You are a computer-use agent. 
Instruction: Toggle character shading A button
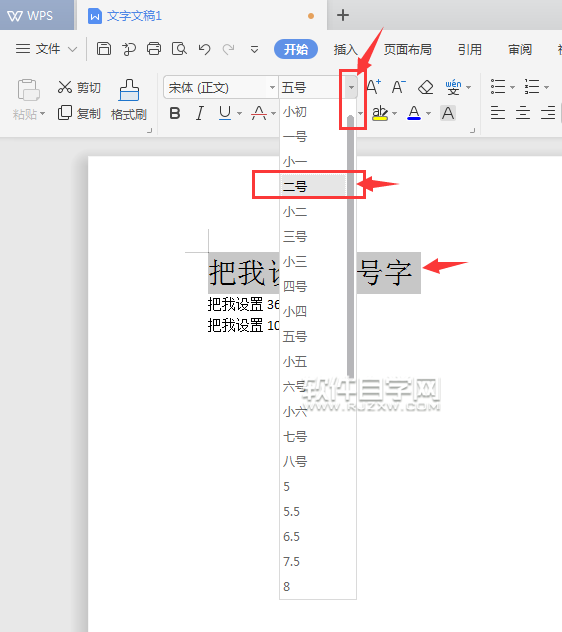click(448, 113)
